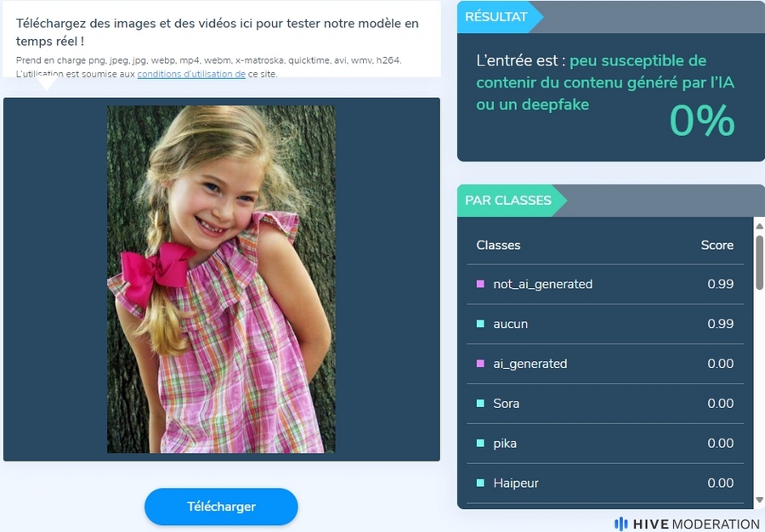
Task: Click the Score column header
Action: [x=717, y=246]
